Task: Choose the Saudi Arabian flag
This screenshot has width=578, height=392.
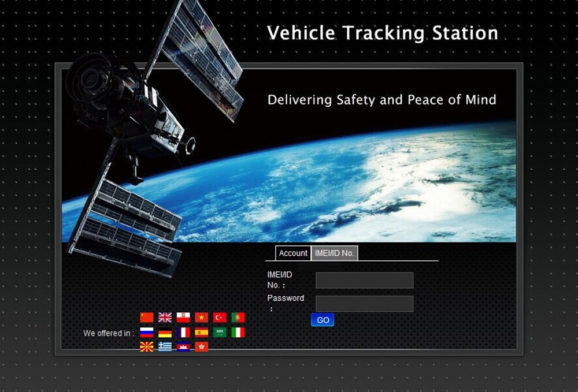Action: tap(220, 333)
